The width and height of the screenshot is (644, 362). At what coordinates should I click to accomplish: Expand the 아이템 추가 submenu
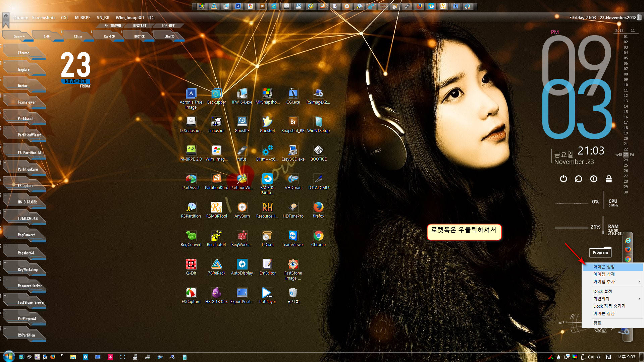[612, 282]
